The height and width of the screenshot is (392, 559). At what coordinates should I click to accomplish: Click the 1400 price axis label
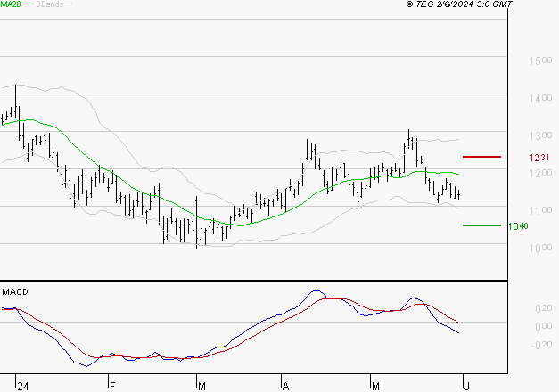point(540,98)
